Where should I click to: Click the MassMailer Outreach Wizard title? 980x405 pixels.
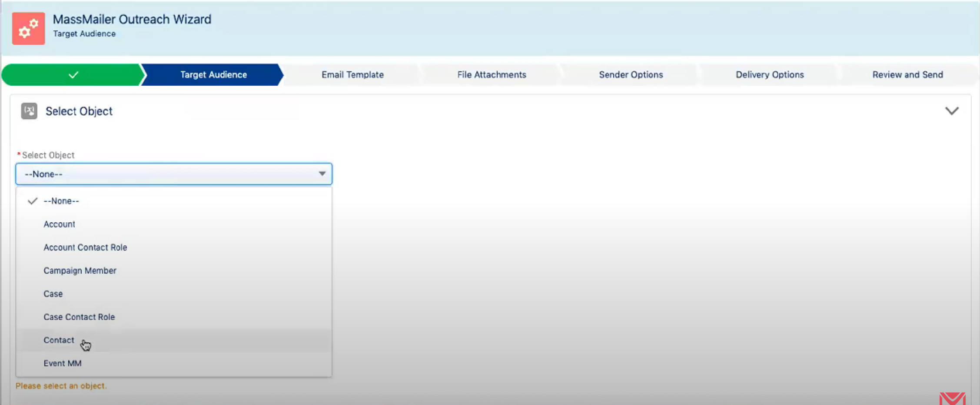click(x=132, y=20)
